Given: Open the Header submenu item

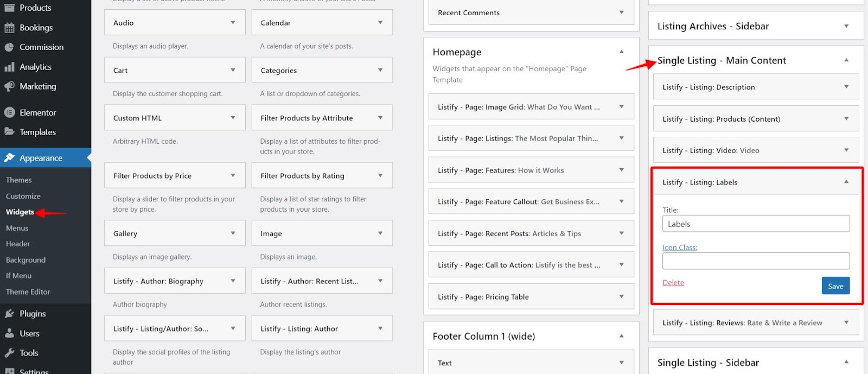Looking at the screenshot, I should click(x=18, y=244).
